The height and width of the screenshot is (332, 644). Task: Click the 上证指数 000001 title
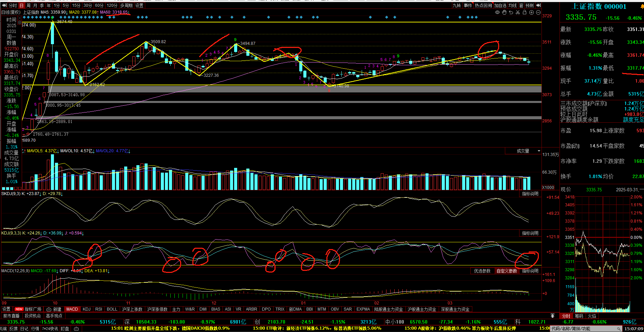click(x=600, y=6)
